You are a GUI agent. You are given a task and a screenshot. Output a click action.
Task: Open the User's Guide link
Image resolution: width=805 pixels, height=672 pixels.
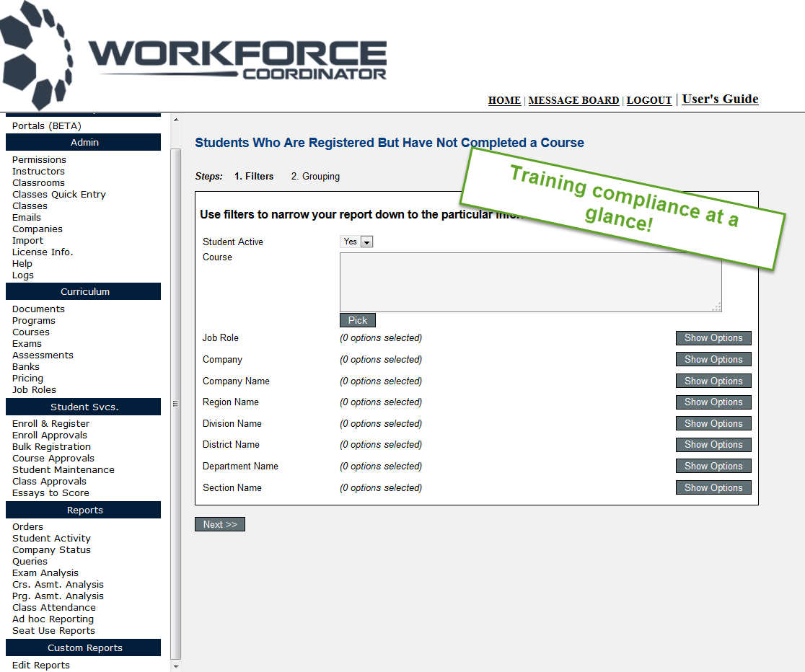point(720,99)
